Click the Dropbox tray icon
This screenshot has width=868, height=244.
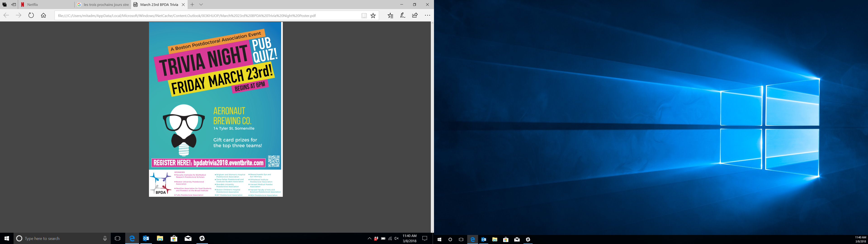(x=376, y=238)
